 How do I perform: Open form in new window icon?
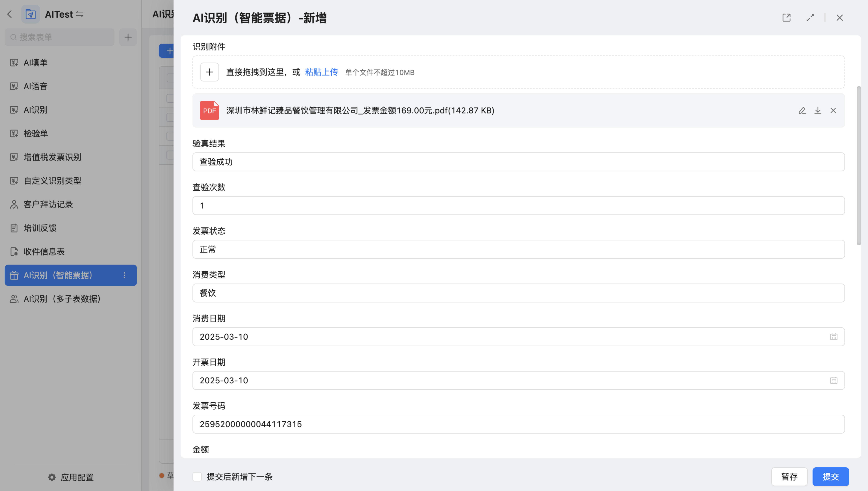click(x=786, y=18)
